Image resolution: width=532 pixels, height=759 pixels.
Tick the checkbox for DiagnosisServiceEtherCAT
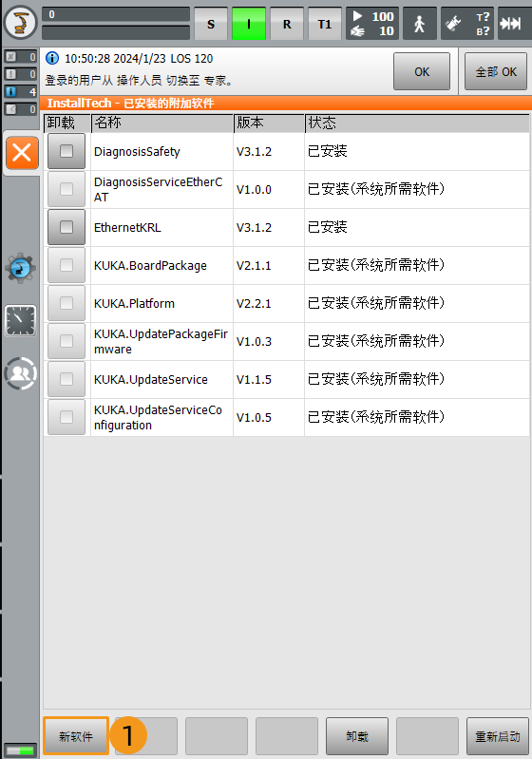66,189
